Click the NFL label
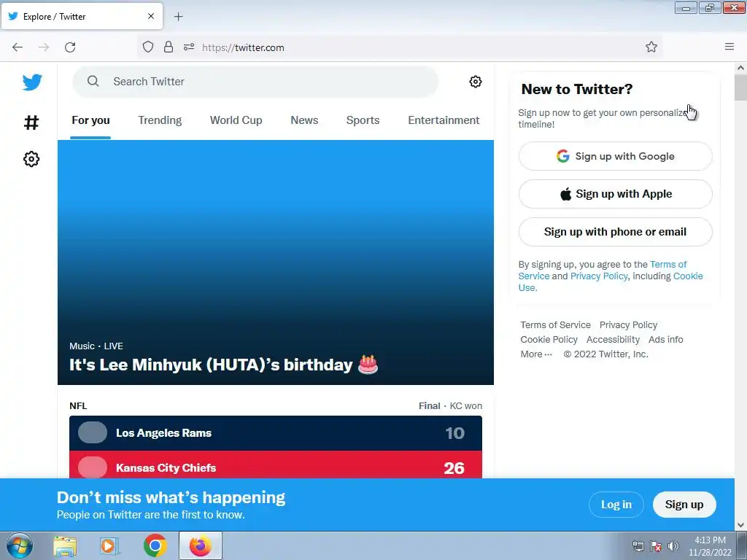 pyautogui.click(x=78, y=405)
